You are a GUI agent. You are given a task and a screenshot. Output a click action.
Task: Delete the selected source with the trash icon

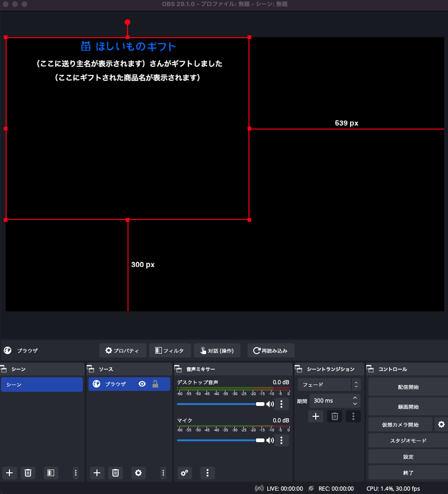115,473
